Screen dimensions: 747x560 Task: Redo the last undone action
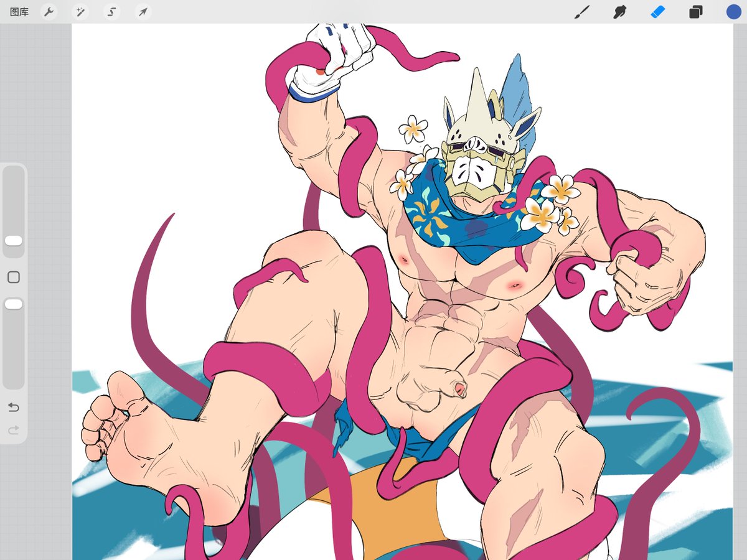(14, 430)
